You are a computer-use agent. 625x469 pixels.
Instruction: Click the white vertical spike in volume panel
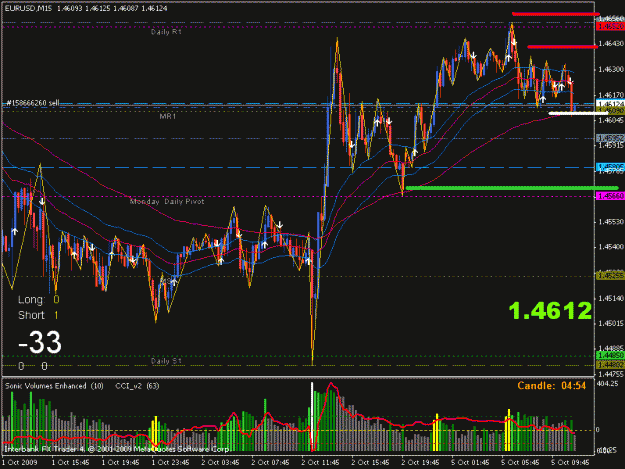tap(312, 416)
